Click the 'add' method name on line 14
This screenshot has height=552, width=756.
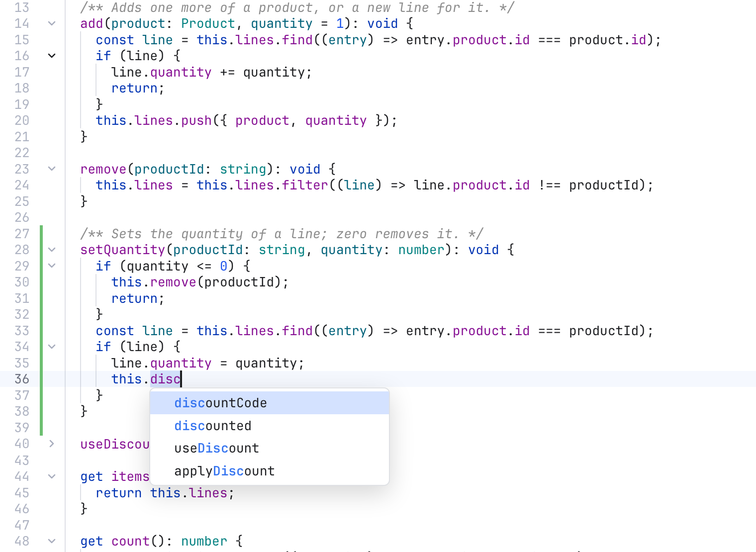coord(92,23)
